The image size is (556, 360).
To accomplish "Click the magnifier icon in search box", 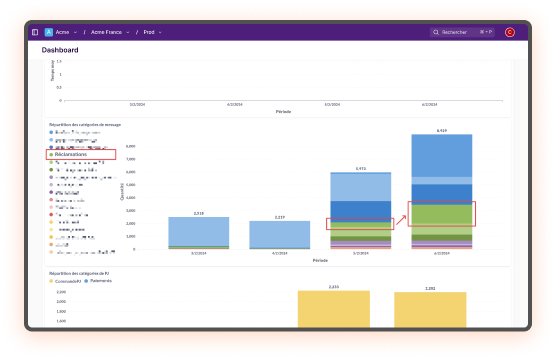I will [x=436, y=32].
